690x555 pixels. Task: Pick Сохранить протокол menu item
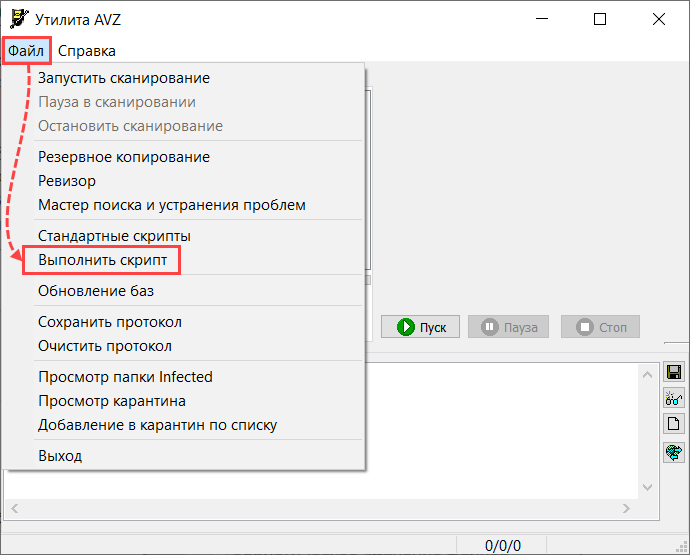pos(185,322)
